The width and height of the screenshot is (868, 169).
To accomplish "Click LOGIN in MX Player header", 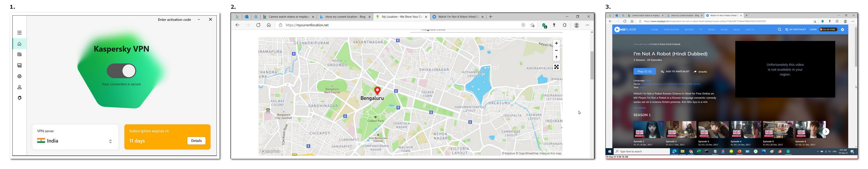I will point(813,29).
